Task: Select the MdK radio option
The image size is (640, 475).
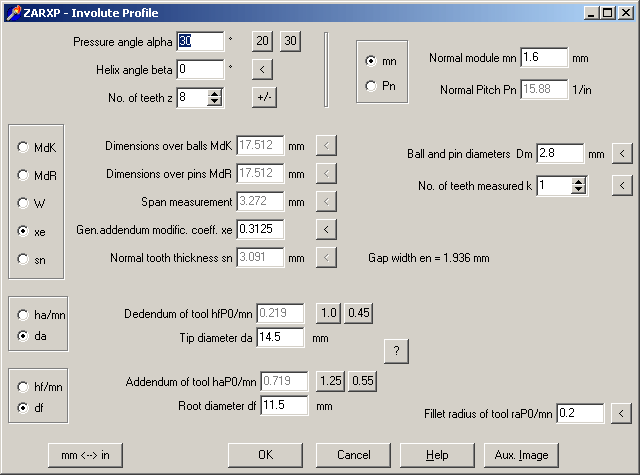Action: click(23, 147)
